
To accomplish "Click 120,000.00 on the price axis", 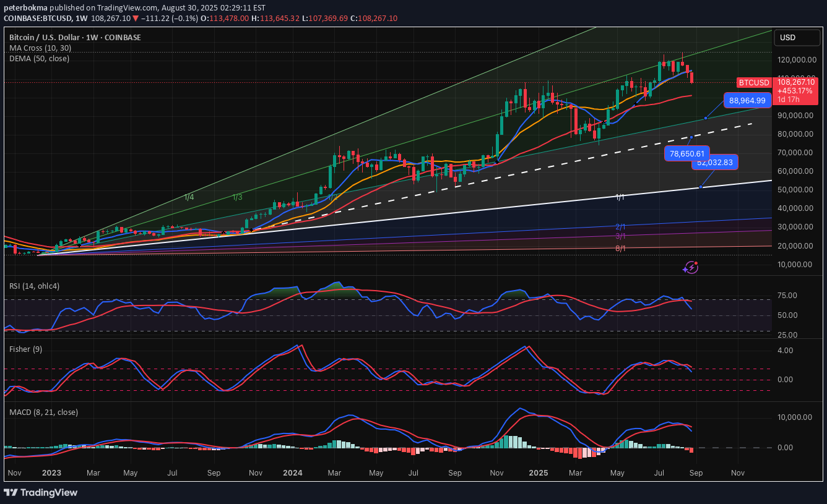I will pyautogui.click(x=795, y=60).
